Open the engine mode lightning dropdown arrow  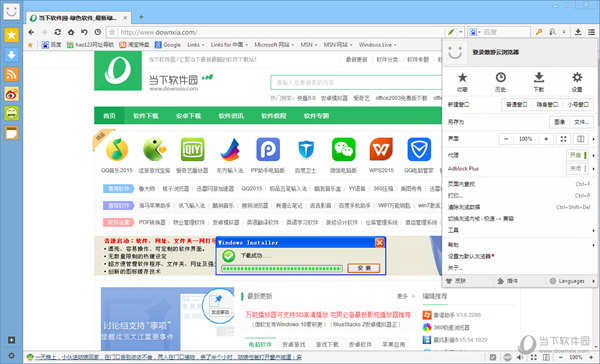(x=461, y=32)
